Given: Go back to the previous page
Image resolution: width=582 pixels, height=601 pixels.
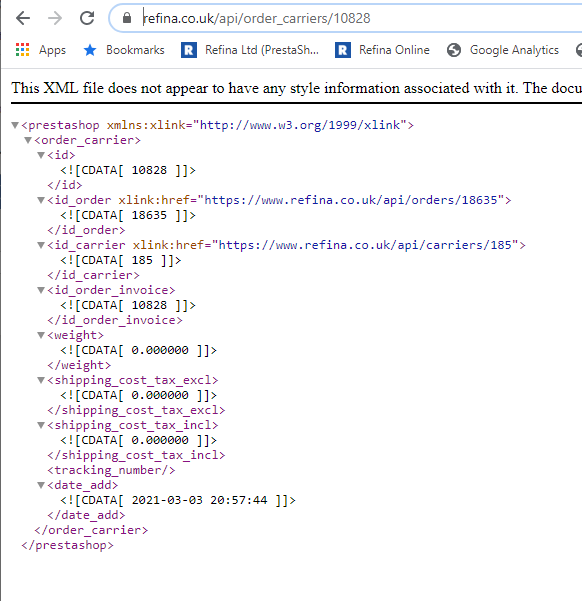Looking at the screenshot, I should pyautogui.click(x=23, y=18).
